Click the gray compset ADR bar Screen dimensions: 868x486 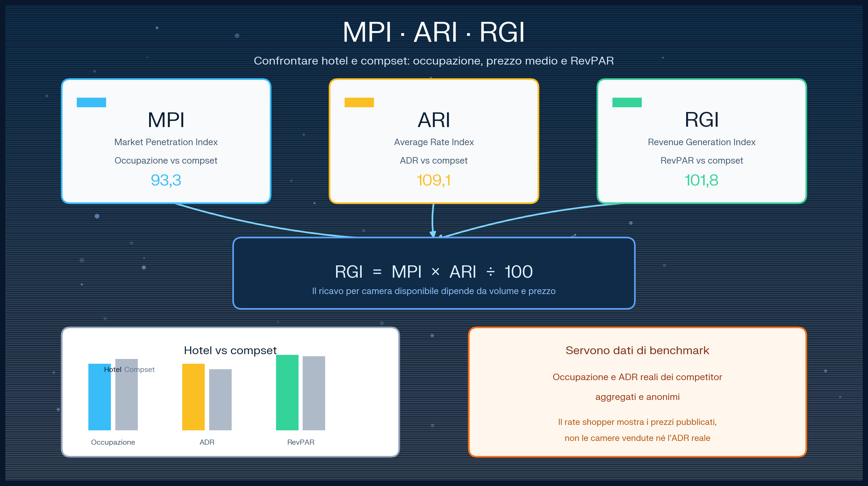220,400
